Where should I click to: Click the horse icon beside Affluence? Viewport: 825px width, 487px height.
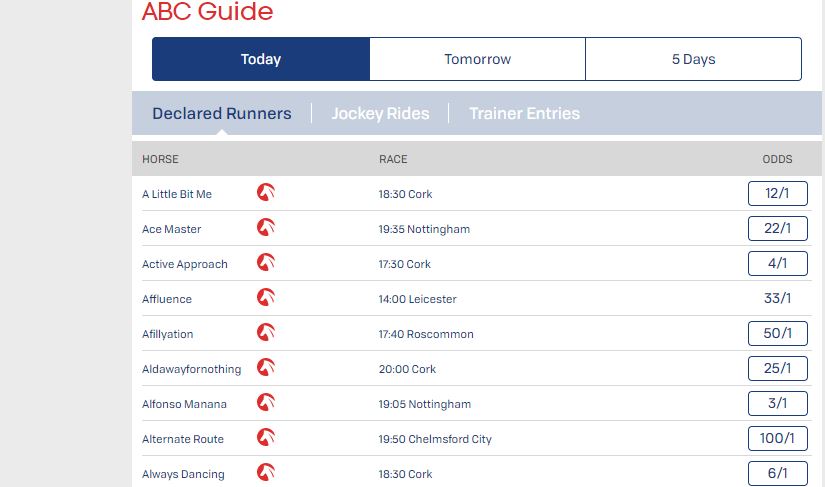tap(266, 298)
